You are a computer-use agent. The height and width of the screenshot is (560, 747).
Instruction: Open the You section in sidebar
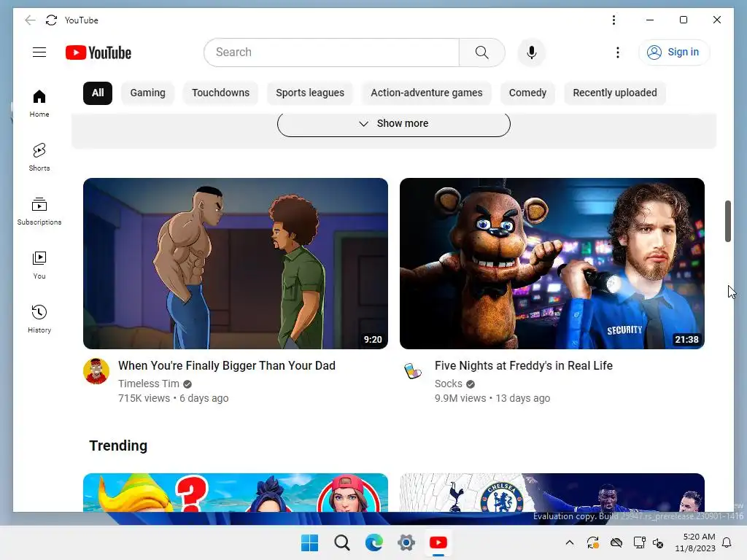tap(39, 265)
